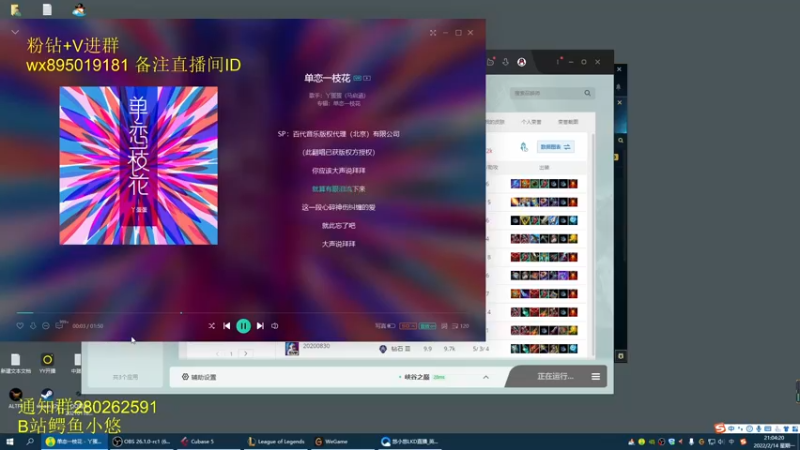Toggle shuffle play mode icon
This screenshot has height=450, width=800.
211,326
